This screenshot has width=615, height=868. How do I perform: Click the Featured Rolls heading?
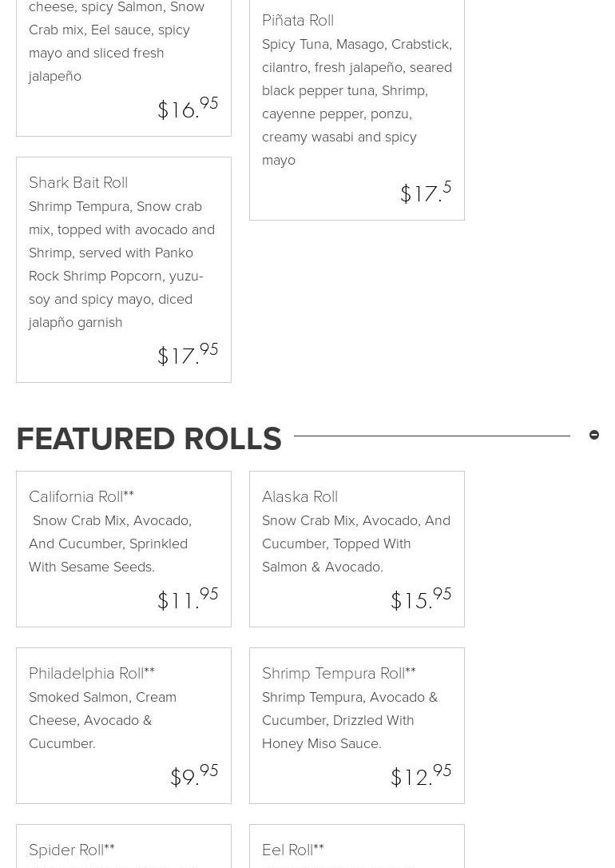[149, 439]
